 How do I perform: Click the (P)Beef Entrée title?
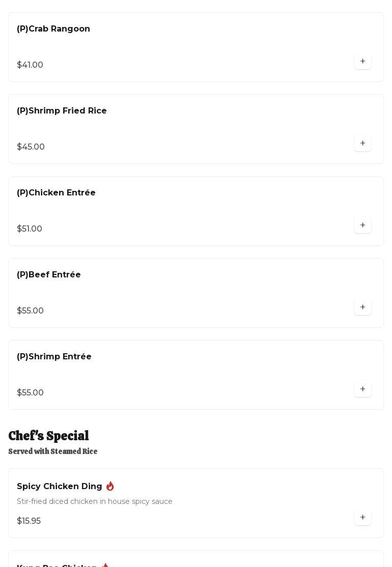click(49, 275)
